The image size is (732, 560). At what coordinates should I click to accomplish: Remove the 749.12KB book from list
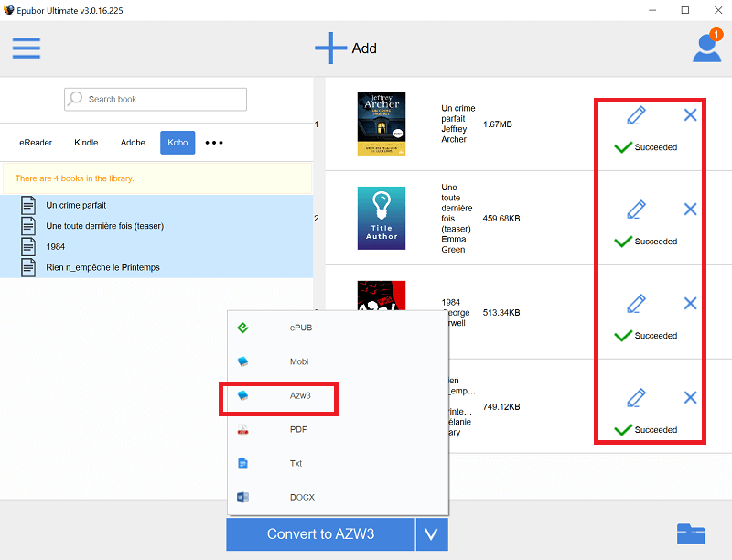690,398
